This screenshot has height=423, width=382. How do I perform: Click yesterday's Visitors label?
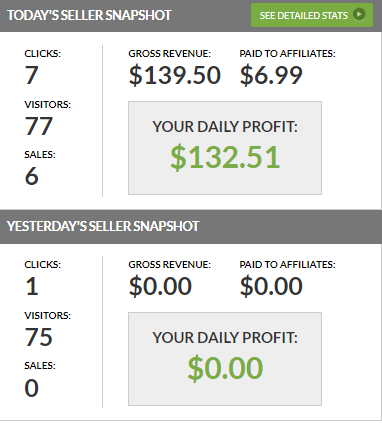tap(48, 316)
